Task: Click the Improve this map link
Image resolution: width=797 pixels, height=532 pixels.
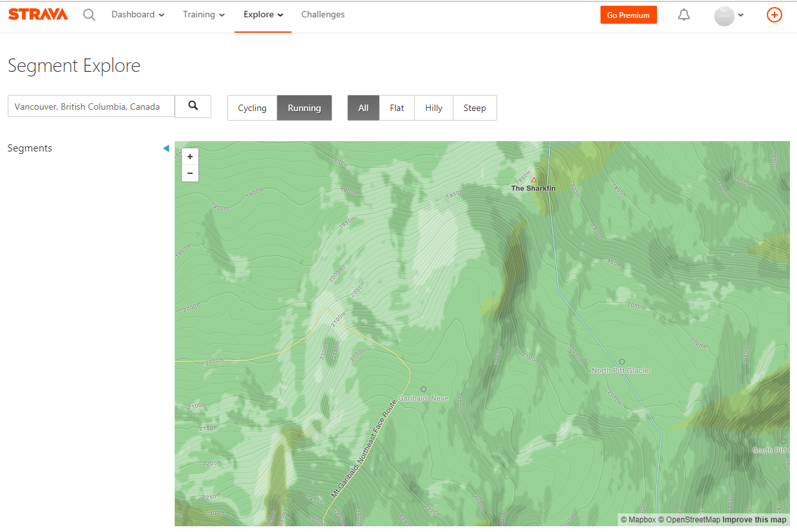Action: (x=755, y=520)
